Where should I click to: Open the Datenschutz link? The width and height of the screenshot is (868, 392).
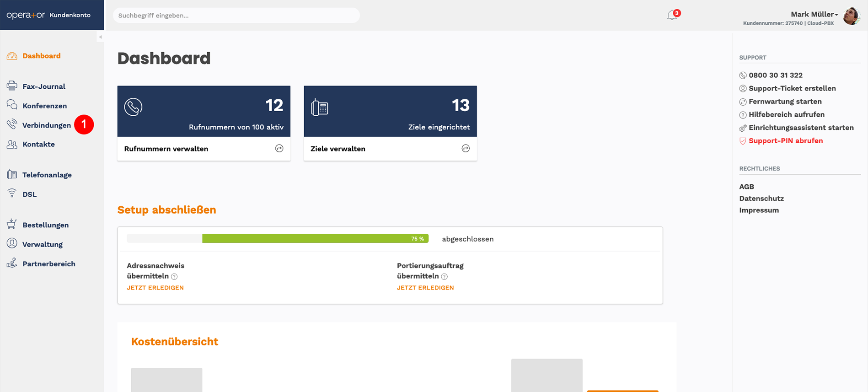[761, 199]
